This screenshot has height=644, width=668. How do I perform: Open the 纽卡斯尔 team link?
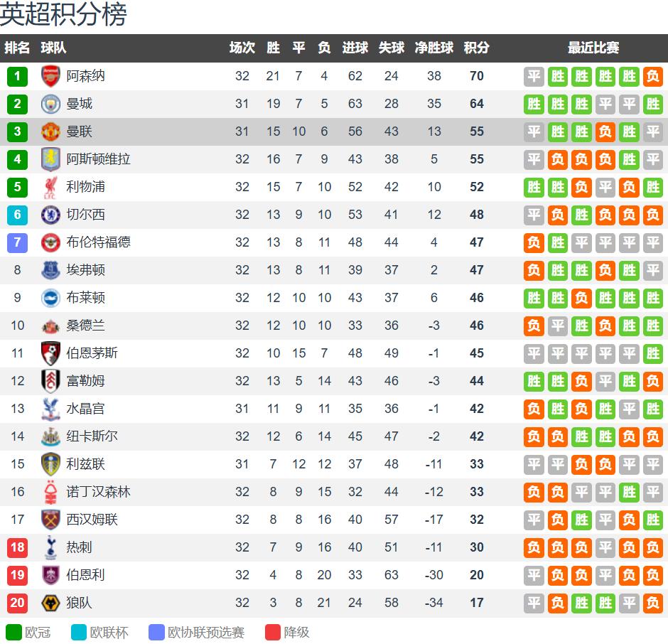pos(92,436)
